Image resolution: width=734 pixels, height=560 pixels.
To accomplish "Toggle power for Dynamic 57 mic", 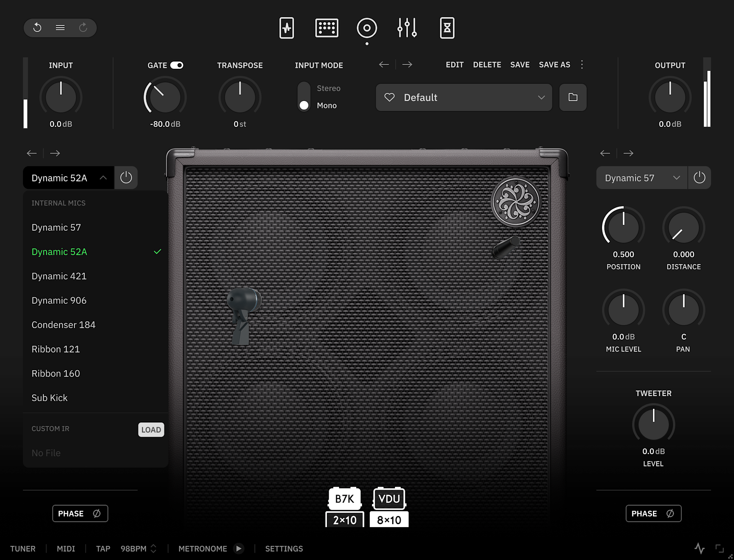I will 699,178.
